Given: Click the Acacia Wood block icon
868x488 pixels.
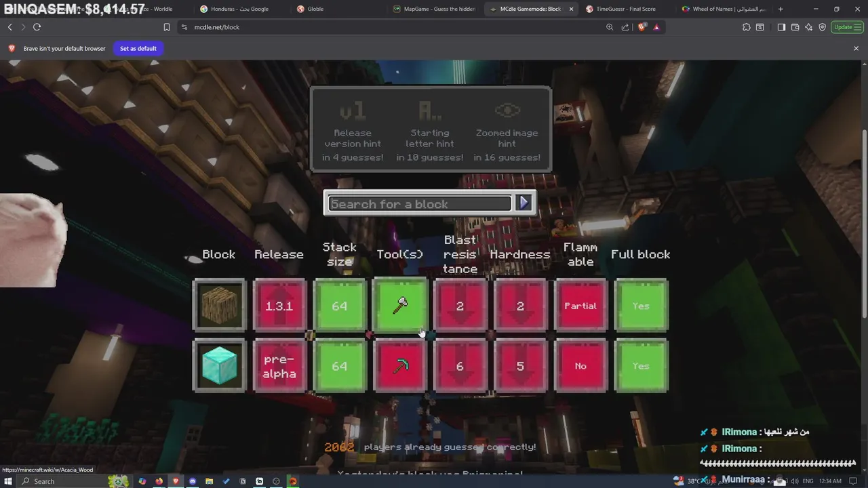Looking at the screenshot, I should (219, 306).
